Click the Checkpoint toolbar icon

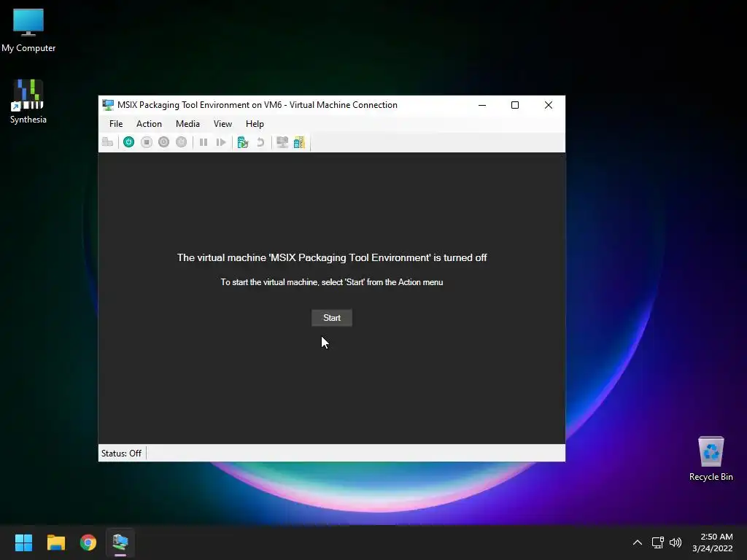pos(243,142)
